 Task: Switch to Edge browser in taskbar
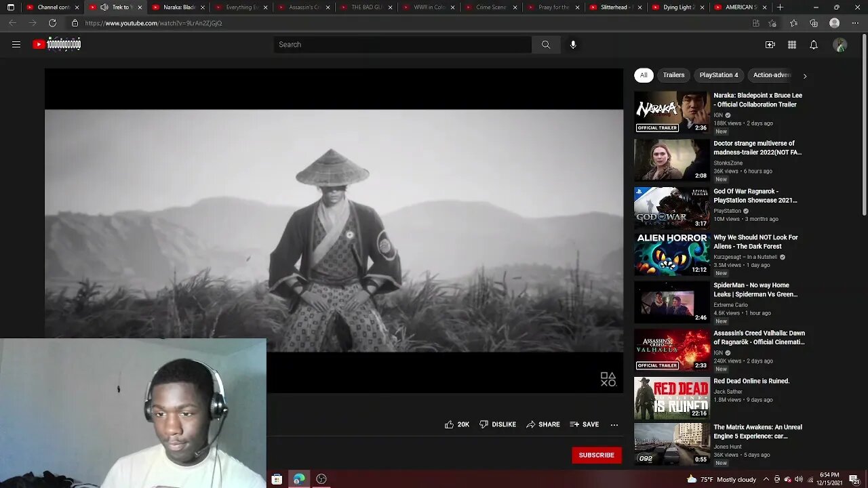click(299, 479)
